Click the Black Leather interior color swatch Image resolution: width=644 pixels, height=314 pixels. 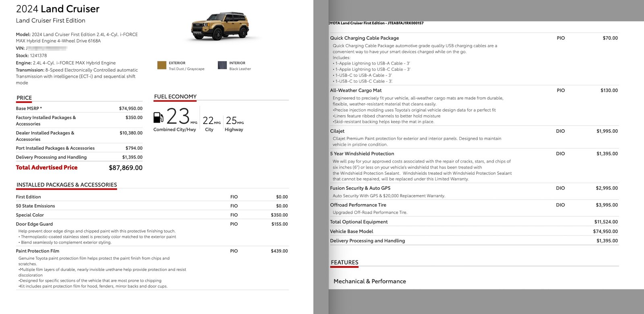coord(222,65)
